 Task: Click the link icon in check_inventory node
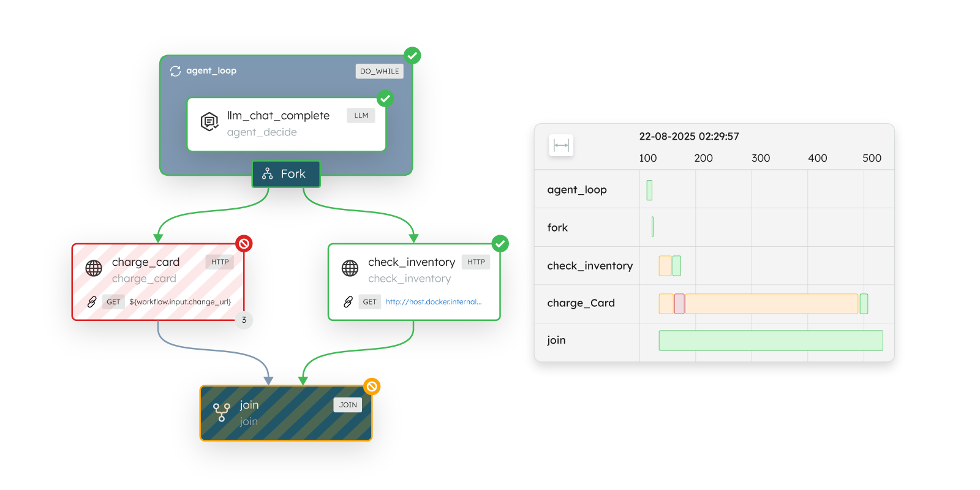coord(348,301)
